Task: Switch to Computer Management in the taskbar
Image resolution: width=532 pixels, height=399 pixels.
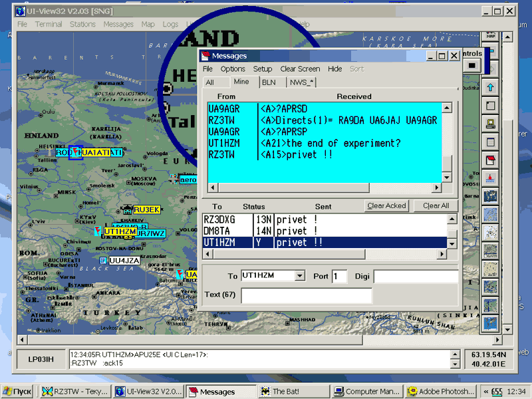Action: point(368,392)
